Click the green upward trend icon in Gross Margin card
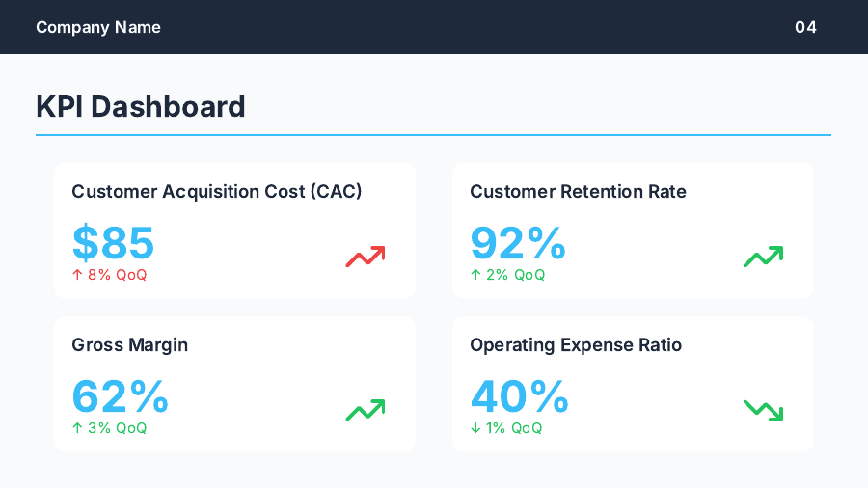This screenshot has width=868, height=489. point(366,410)
